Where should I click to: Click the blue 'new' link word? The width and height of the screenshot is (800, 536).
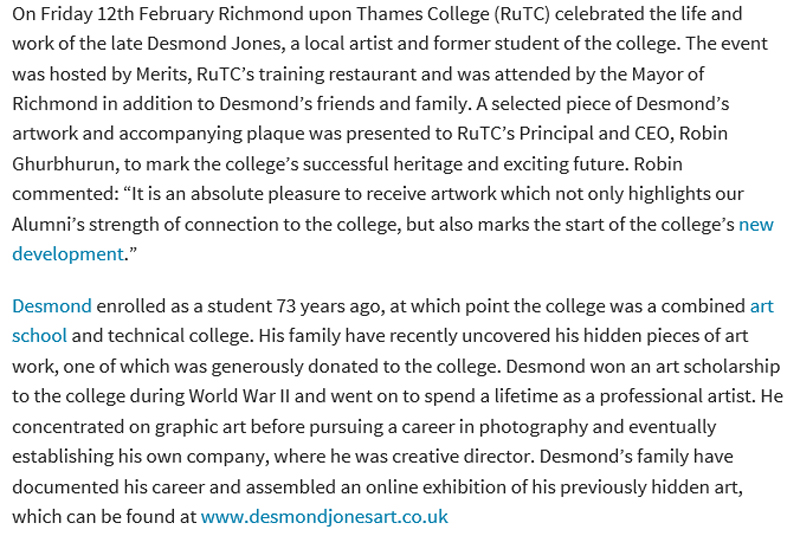coord(756,224)
